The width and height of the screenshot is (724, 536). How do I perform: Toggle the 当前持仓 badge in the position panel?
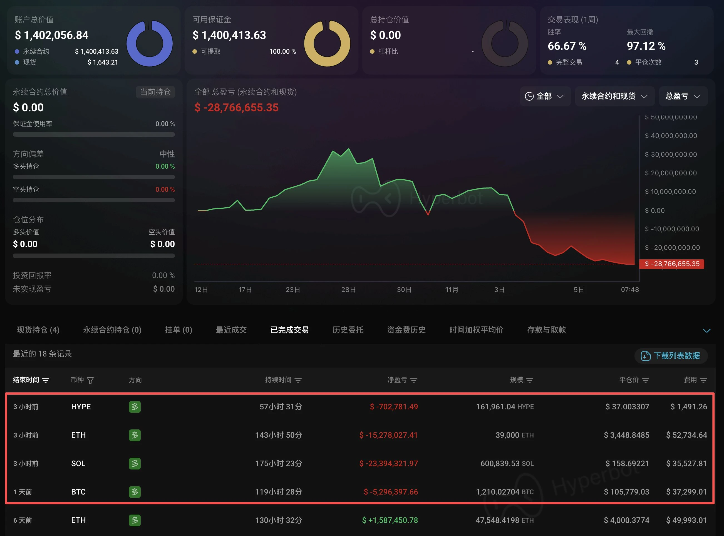pyautogui.click(x=154, y=92)
